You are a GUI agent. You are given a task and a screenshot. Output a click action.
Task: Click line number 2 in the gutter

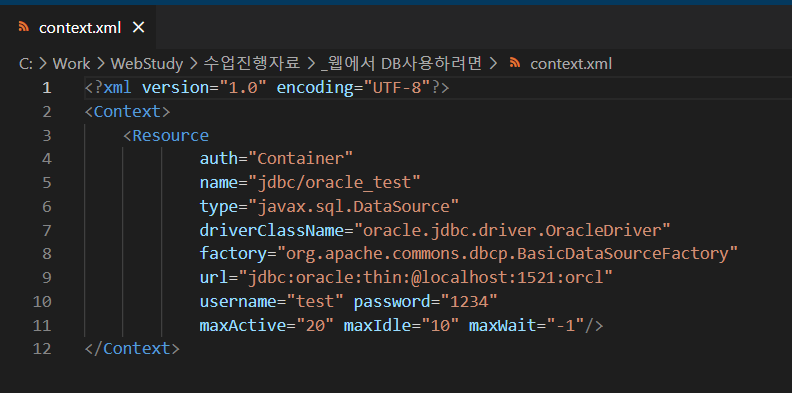point(46,112)
